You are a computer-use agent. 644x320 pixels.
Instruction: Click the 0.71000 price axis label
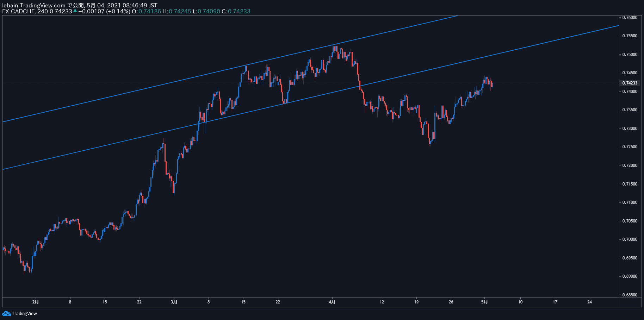630,202
